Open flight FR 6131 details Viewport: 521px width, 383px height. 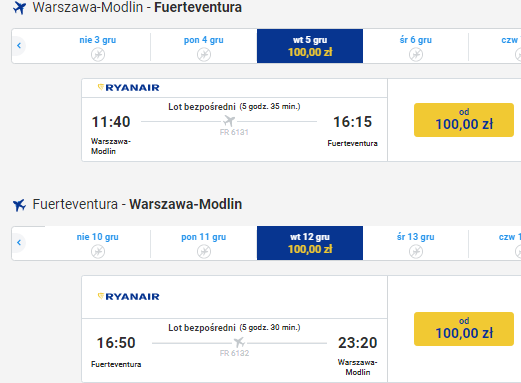234,132
